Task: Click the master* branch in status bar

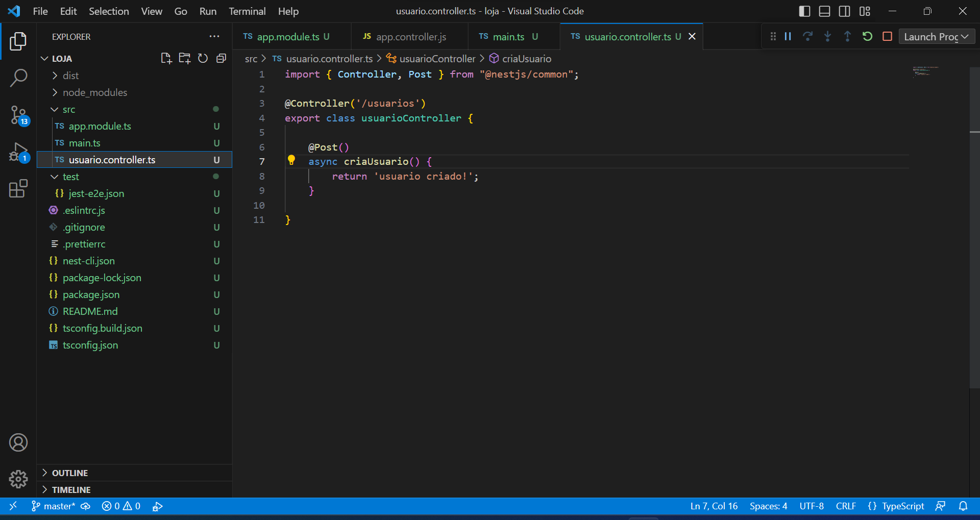Action: click(x=53, y=506)
